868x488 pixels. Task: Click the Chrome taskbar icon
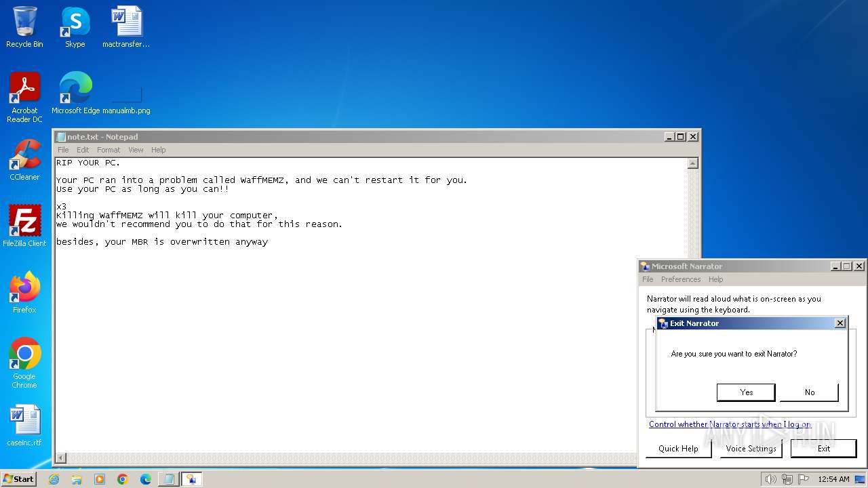tap(123, 479)
